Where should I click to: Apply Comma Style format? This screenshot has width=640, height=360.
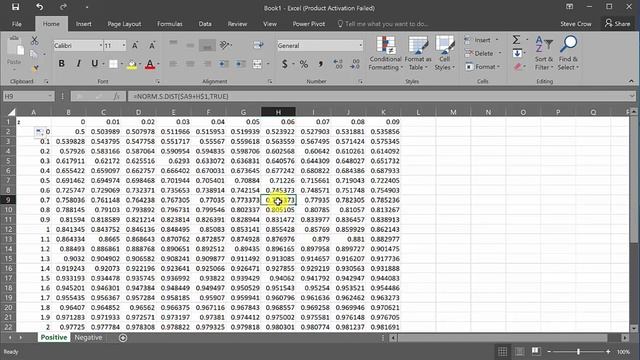pyautogui.click(x=320, y=64)
